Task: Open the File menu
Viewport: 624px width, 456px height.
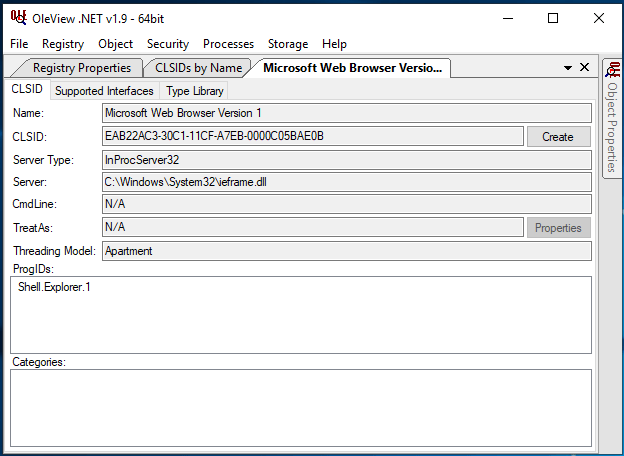Action: 19,44
